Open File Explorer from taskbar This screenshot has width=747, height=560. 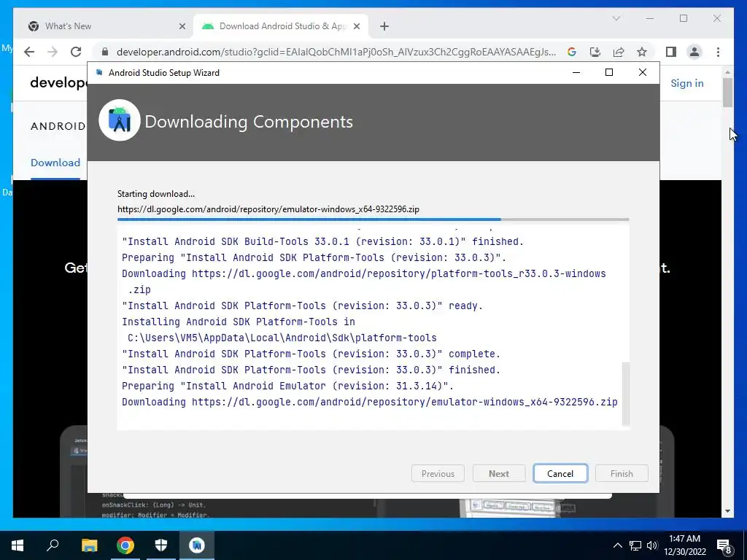[x=89, y=545]
